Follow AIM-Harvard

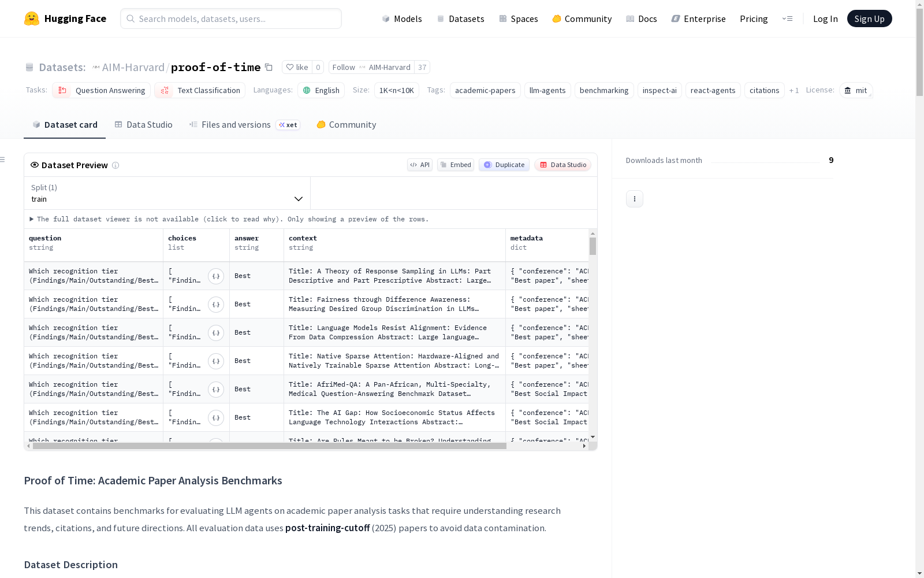point(371,67)
